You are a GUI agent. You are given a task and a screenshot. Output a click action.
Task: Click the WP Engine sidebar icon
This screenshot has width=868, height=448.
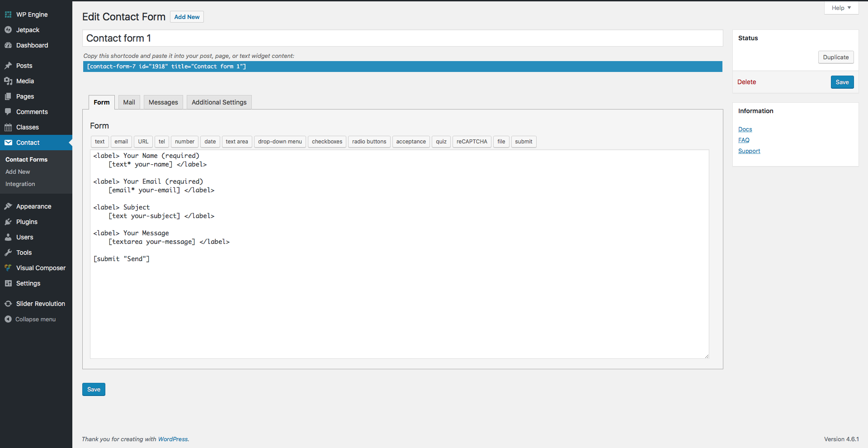click(8, 14)
